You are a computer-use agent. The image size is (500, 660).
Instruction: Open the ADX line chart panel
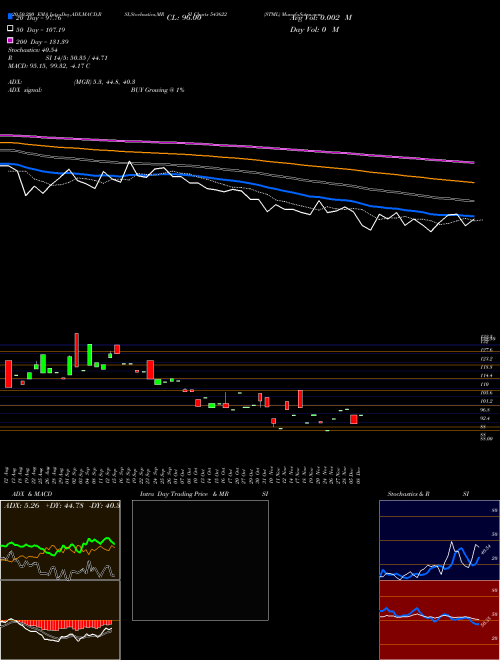(x=60, y=540)
